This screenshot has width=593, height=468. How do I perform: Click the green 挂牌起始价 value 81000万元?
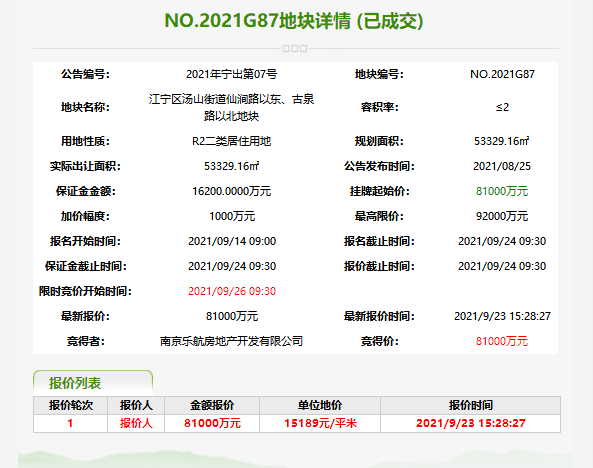502,191
